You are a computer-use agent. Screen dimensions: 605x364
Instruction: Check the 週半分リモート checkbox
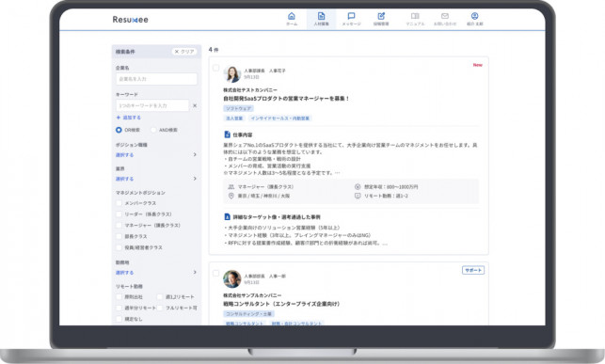(x=119, y=309)
